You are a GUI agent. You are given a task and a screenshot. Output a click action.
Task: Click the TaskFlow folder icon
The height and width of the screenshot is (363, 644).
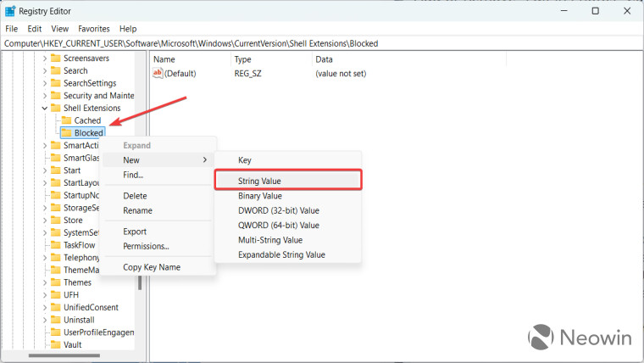[x=55, y=245]
